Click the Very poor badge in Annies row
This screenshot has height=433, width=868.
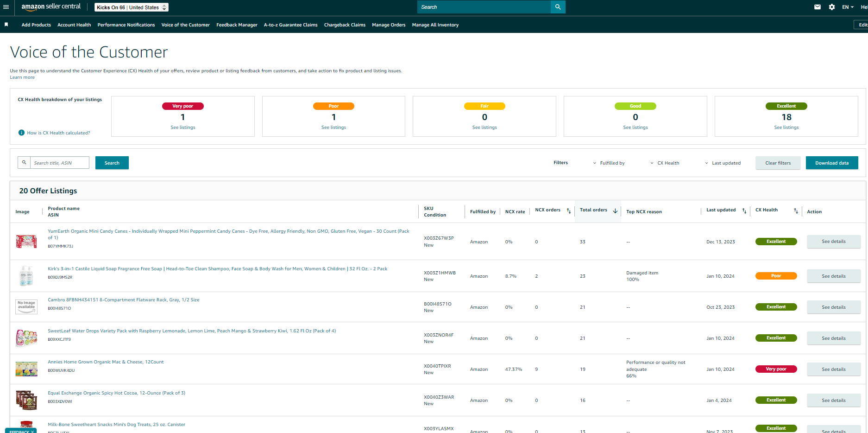coord(776,369)
